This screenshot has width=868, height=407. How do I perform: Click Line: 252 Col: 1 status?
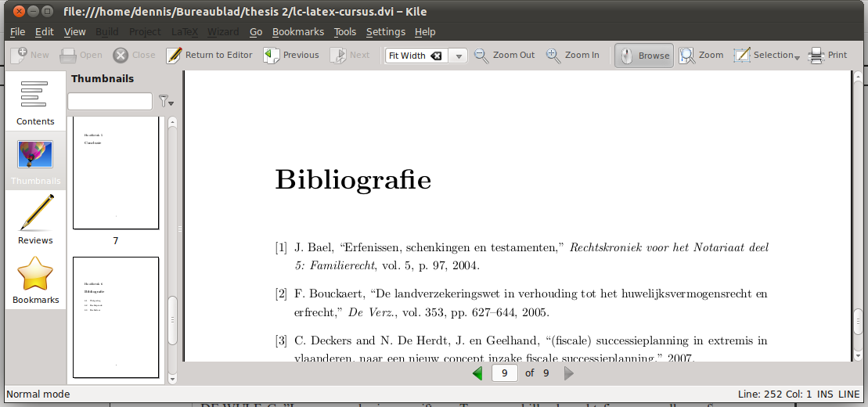click(774, 394)
